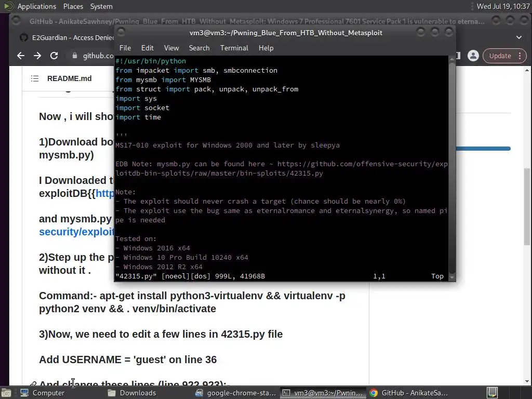Open the exploitDB http link in README
The image size is (532, 399).
(x=105, y=193)
